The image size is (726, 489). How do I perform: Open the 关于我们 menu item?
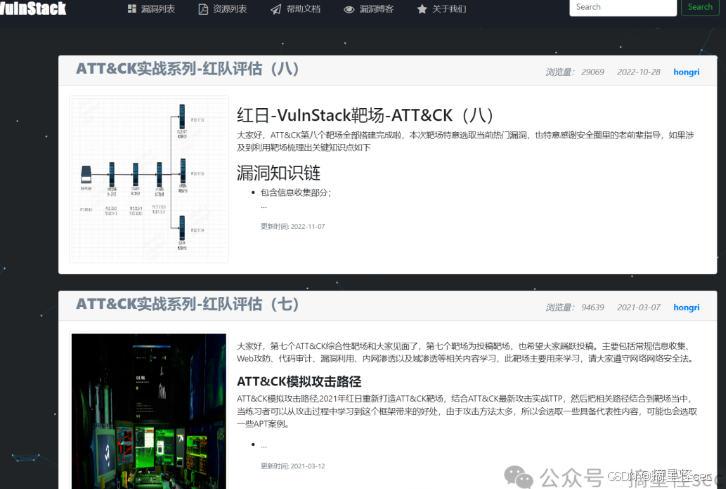pyautogui.click(x=449, y=9)
